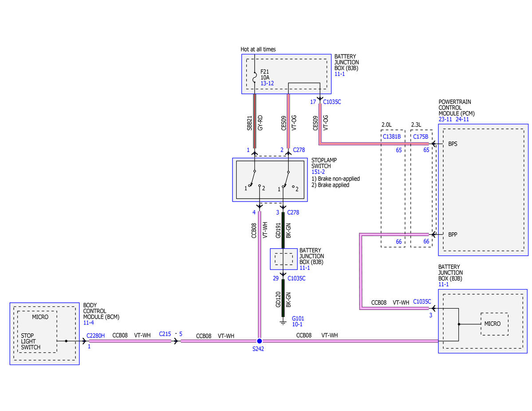Open the 11-1 link beside fuse F21 box
The image size is (532, 411).
pos(339,74)
